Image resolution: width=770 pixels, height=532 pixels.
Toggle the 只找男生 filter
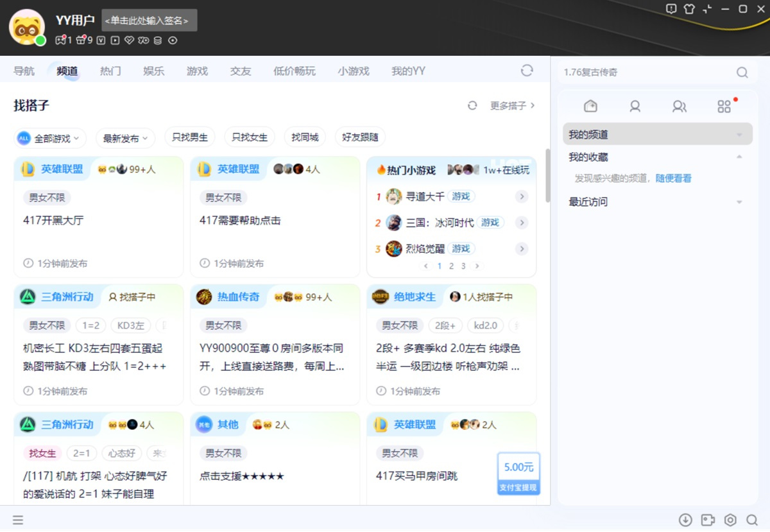[190, 137]
